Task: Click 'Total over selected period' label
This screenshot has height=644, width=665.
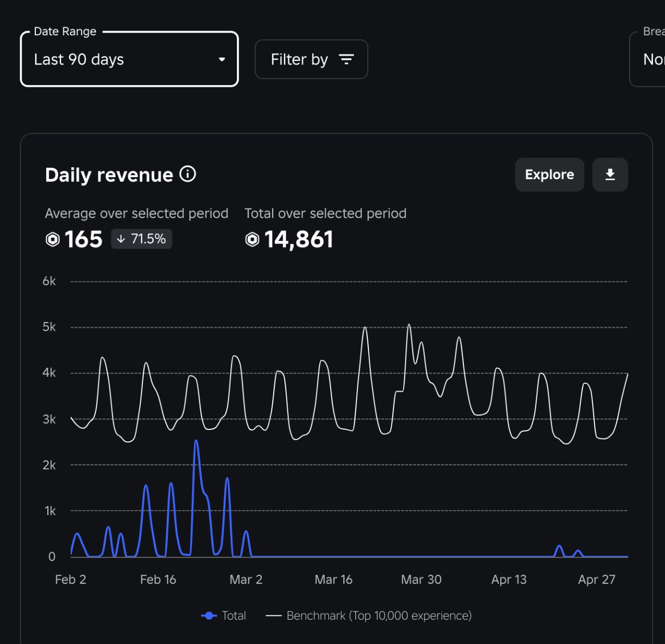Action: (326, 213)
